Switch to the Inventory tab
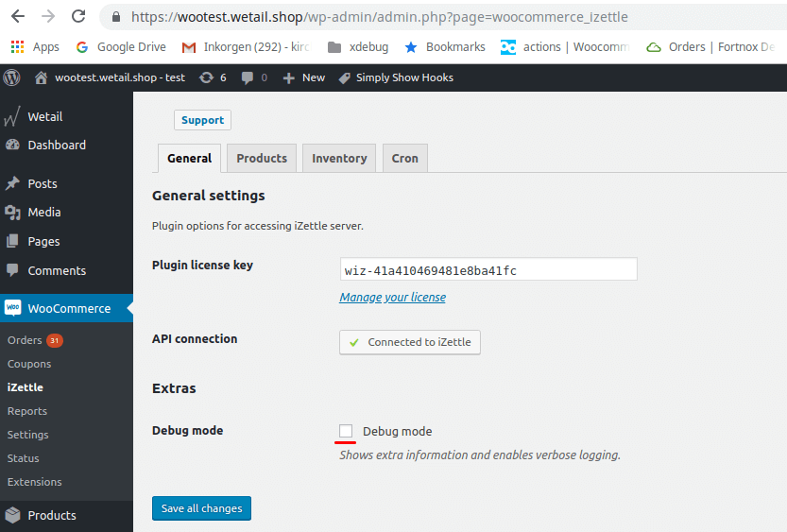 339,158
